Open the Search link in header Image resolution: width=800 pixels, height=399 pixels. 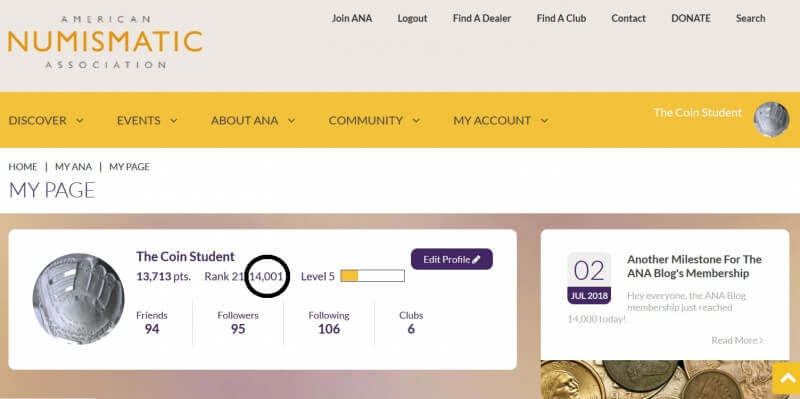click(751, 18)
